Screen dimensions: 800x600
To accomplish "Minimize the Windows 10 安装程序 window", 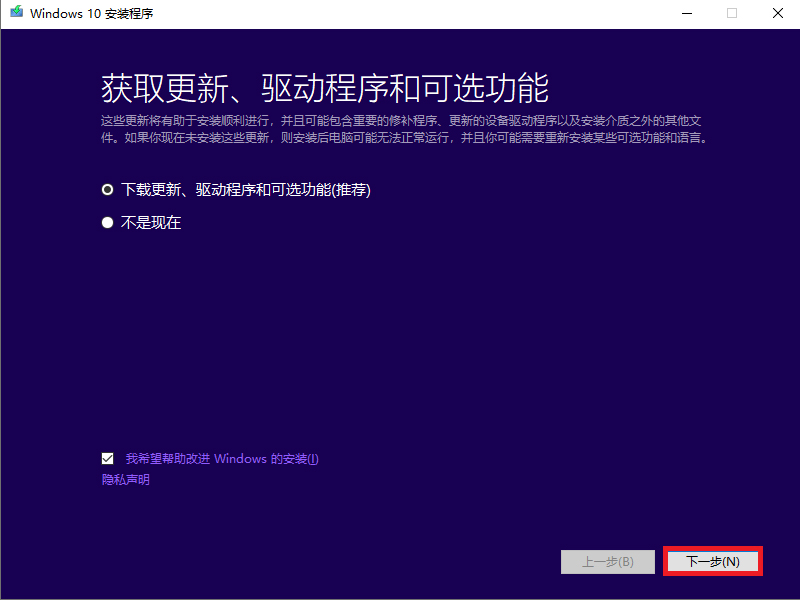I will pyautogui.click(x=685, y=13).
